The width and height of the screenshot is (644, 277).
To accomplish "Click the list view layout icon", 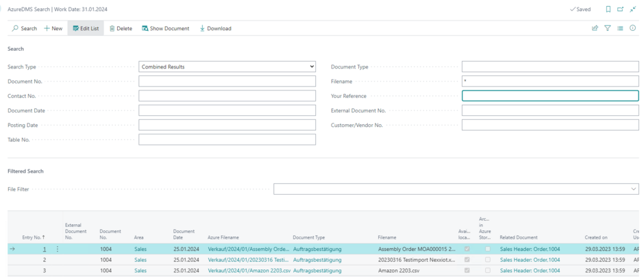I will (620, 28).
